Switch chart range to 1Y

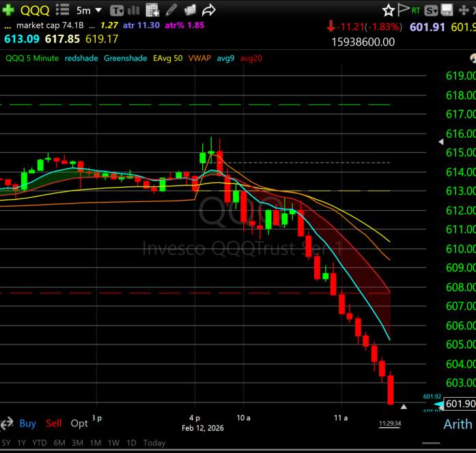tap(22, 443)
